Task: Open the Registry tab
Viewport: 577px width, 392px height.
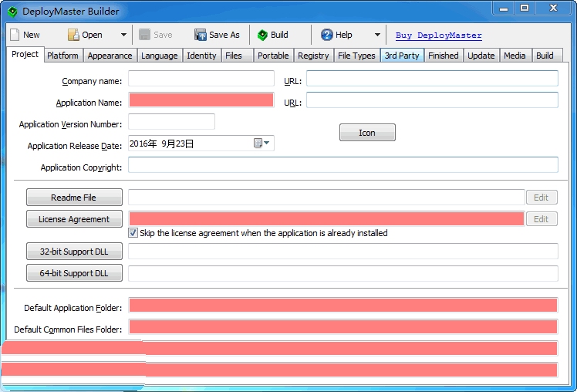Action: pos(313,56)
